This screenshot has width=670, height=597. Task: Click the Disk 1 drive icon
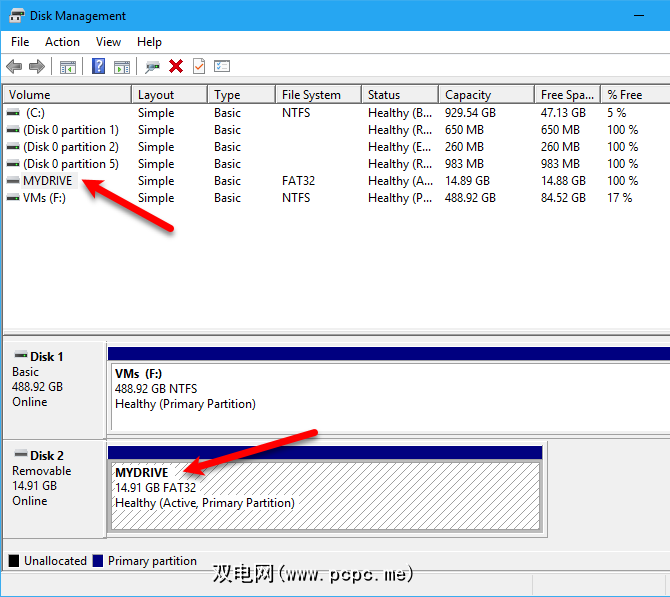click(x=21, y=355)
